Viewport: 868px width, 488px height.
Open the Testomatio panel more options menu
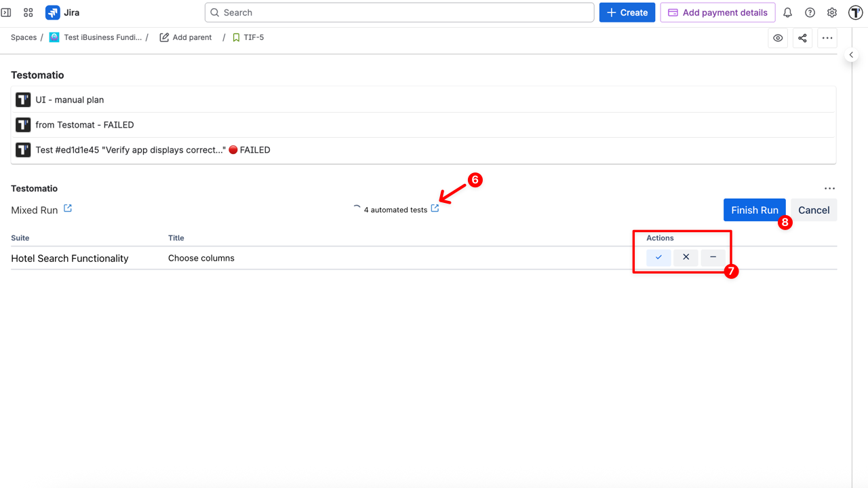[x=829, y=189]
